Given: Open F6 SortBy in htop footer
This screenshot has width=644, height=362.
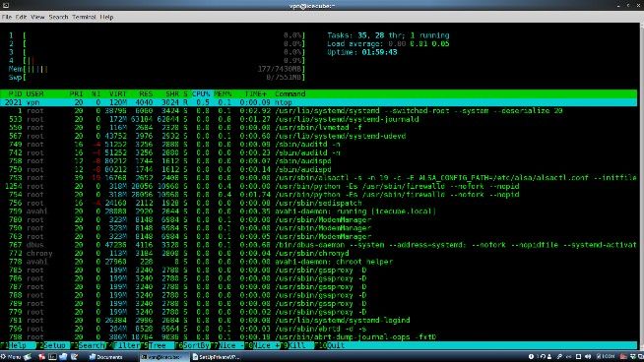Looking at the screenshot, I should (193, 345).
